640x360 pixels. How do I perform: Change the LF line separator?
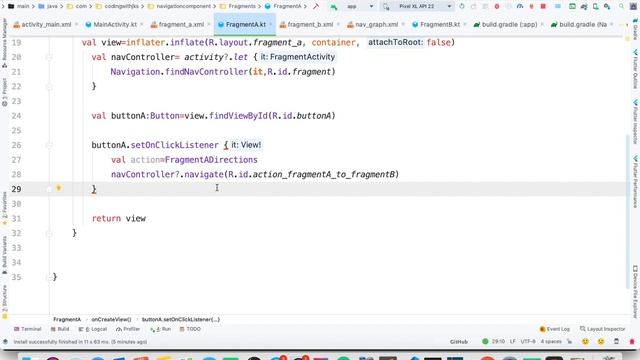(512, 342)
